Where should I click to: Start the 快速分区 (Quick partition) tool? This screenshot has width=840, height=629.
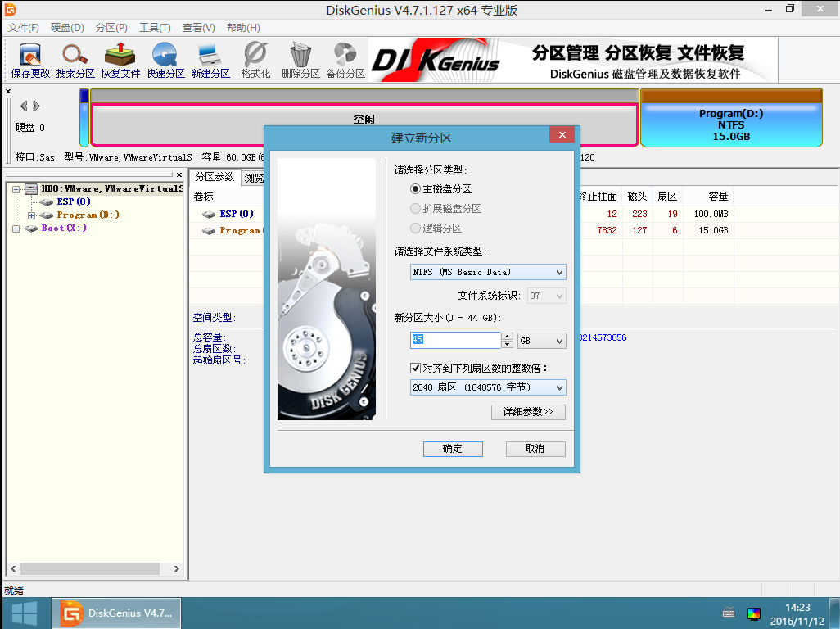pos(165,61)
